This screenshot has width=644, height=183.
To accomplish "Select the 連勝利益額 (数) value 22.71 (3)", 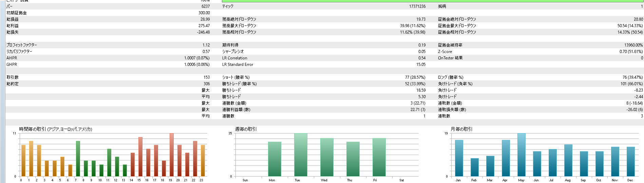I will tap(418, 110).
